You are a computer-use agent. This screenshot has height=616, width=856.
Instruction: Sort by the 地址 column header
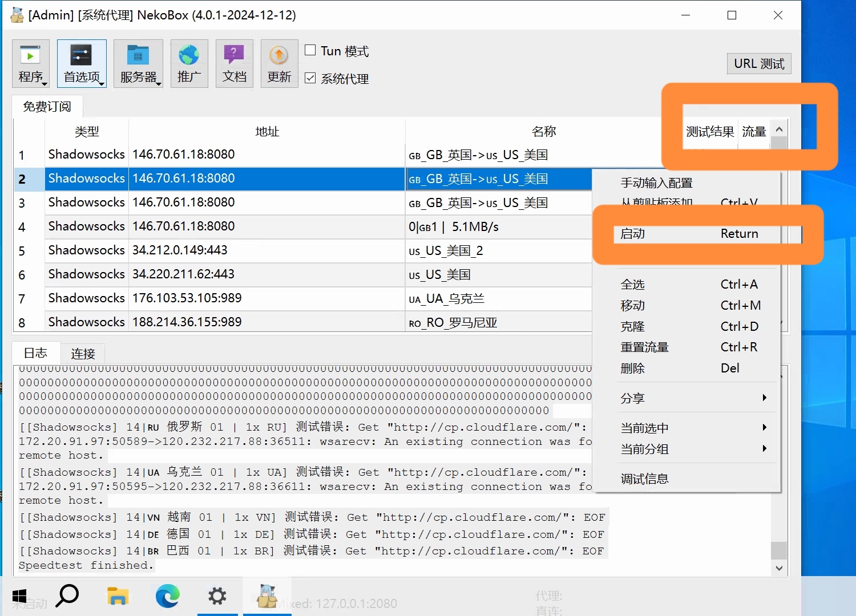pos(267,131)
